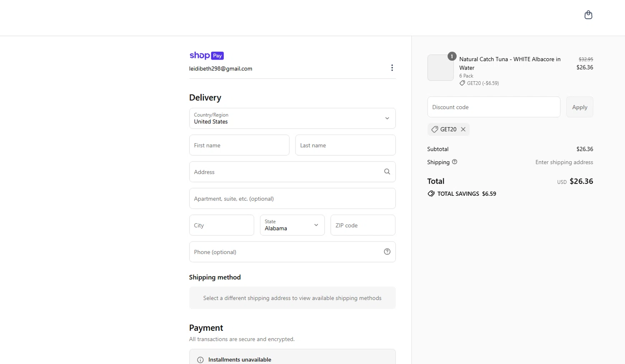Click the First name field
625x364 pixels.
coord(239,145)
